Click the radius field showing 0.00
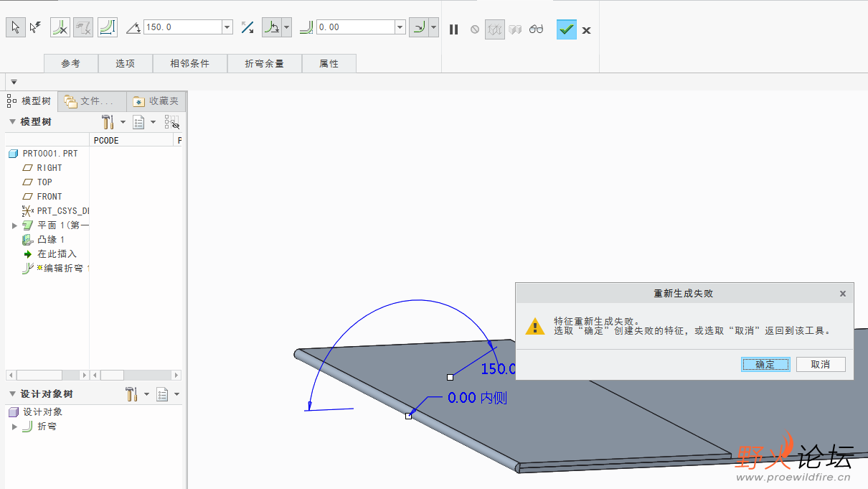 [x=356, y=27]
